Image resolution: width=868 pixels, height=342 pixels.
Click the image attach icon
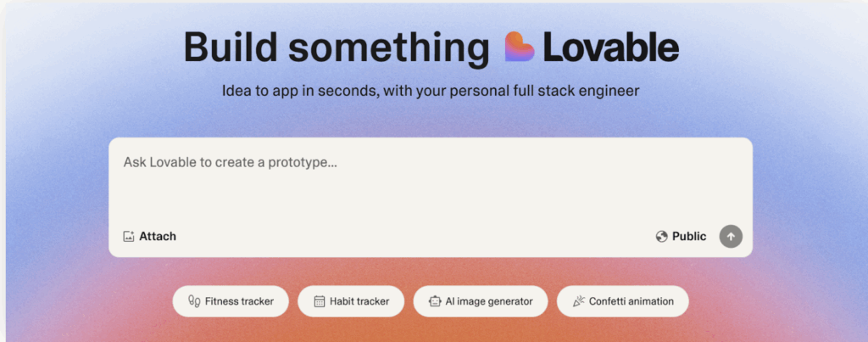(x=129, y=237)
